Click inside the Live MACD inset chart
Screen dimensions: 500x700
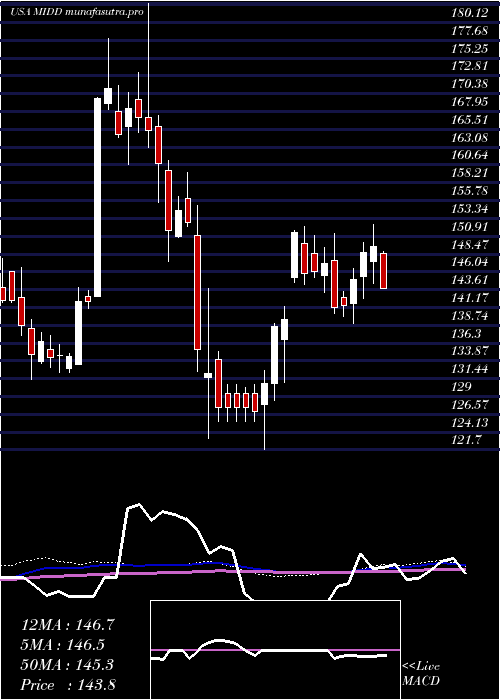[x=275, y=650]
